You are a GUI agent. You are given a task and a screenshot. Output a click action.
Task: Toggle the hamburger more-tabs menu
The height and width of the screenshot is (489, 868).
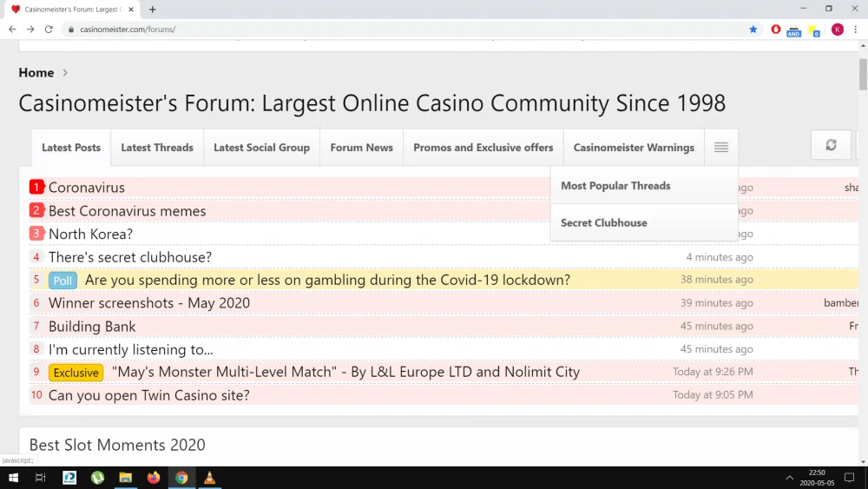click(720, 148)
